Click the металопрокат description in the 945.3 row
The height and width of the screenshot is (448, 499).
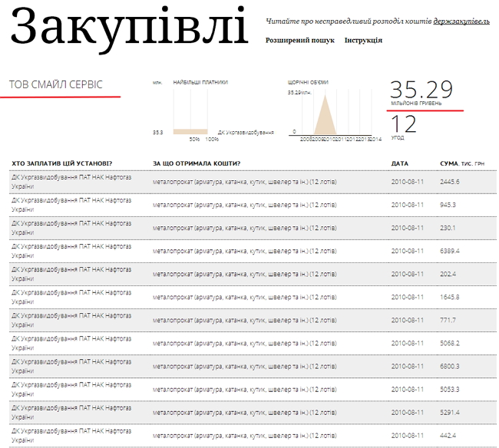pyautogui.click(x=244, y=205)
